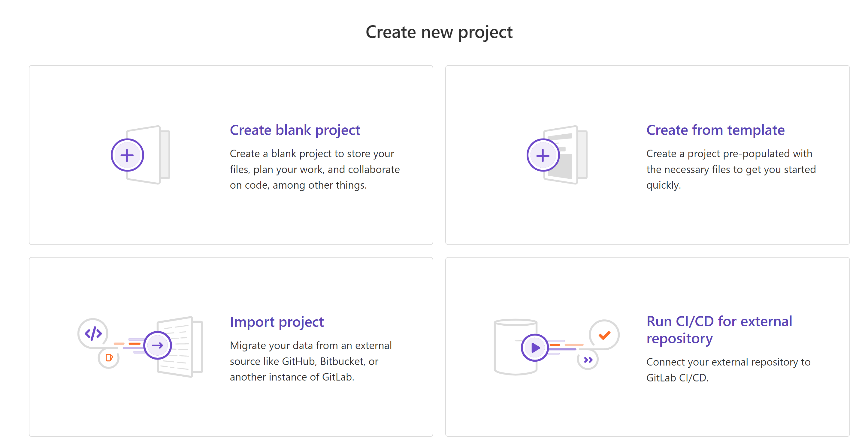Click the template description about pre-populated files
The width and height of the screenshot is (868, 448).
731,169
